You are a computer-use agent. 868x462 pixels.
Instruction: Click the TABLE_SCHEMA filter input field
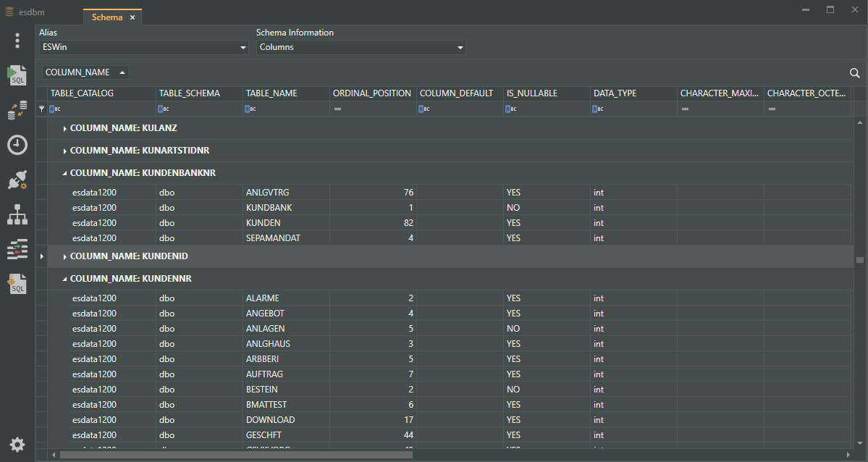[x=203, y=109]
